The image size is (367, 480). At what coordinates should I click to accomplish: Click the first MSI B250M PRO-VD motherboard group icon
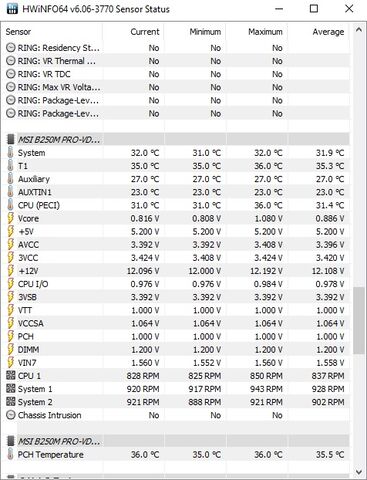point(11,139)
